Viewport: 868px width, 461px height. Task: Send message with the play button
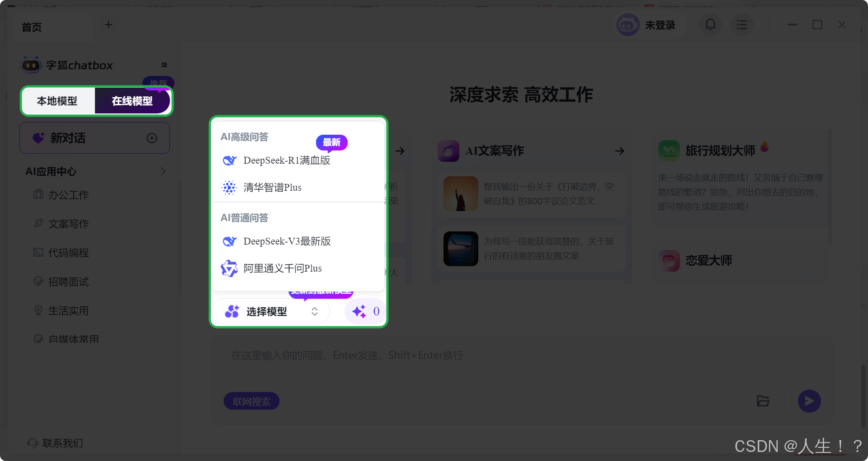pos(809,401)
